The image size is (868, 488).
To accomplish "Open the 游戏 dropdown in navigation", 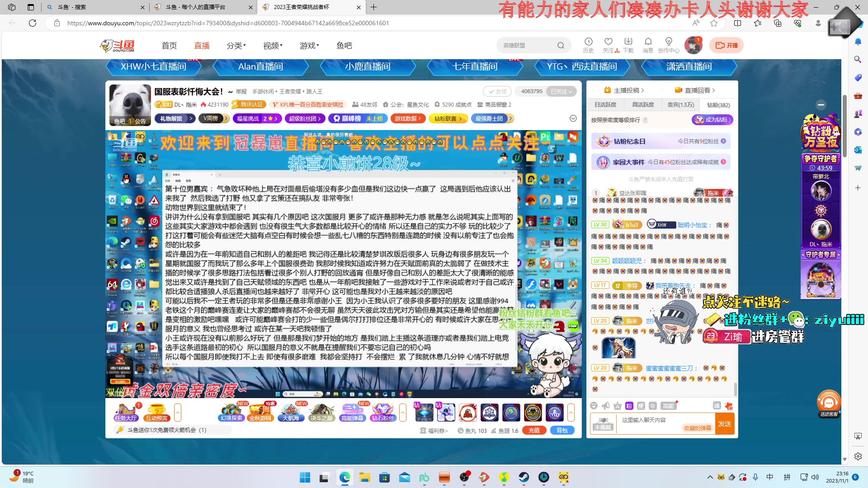I will [x=309, y=46].
